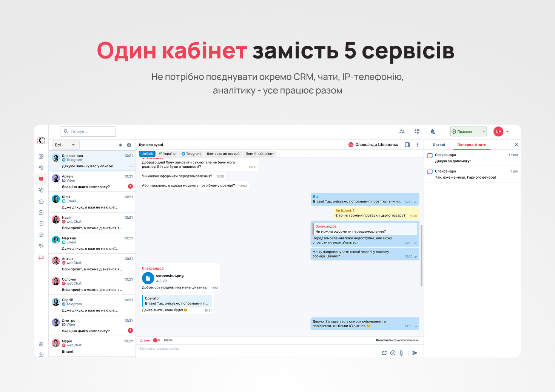The height and width of the screenshot is (392, 555).
Task: Select the Постійний клієнт tag
Action: 260,154
